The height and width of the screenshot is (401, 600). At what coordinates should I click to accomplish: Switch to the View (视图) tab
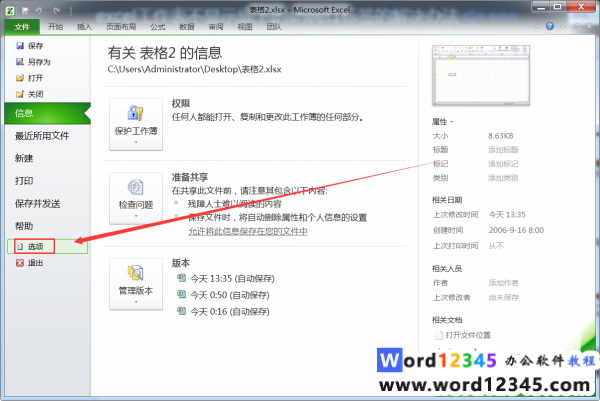point(245,27)
